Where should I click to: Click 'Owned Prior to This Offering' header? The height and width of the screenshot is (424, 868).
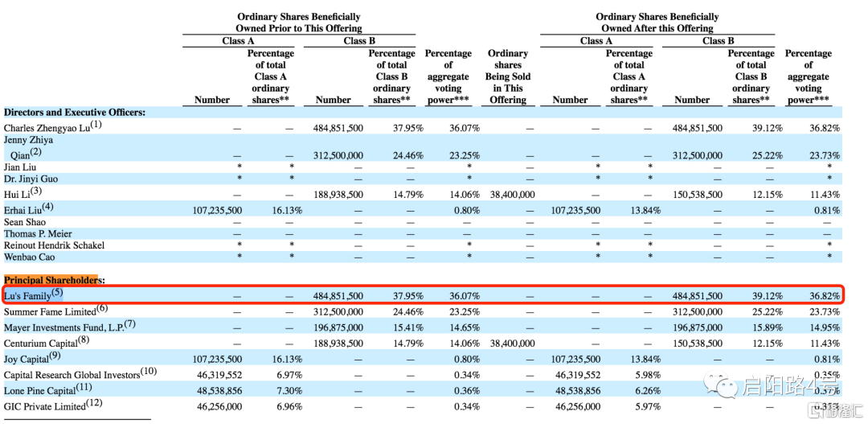tap(300, 27)
